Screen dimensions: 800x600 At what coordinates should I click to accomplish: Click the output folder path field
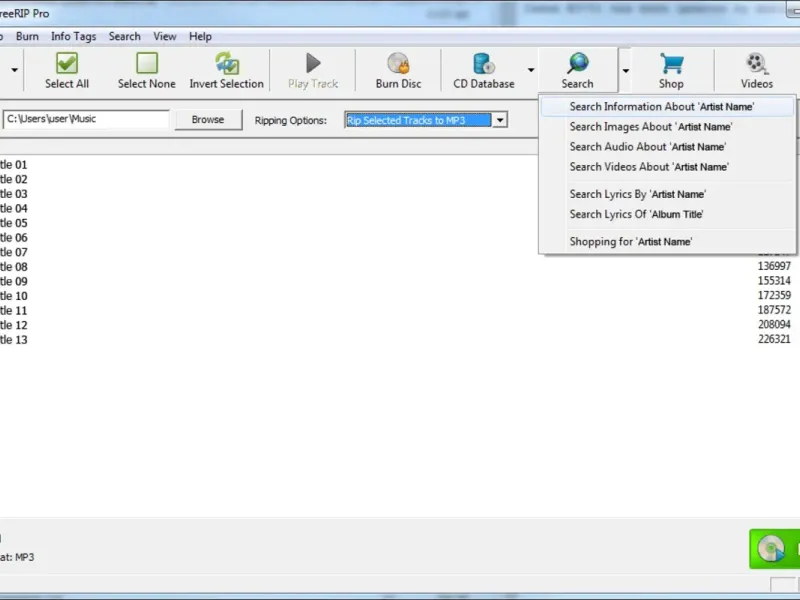[x=86, y=119]
